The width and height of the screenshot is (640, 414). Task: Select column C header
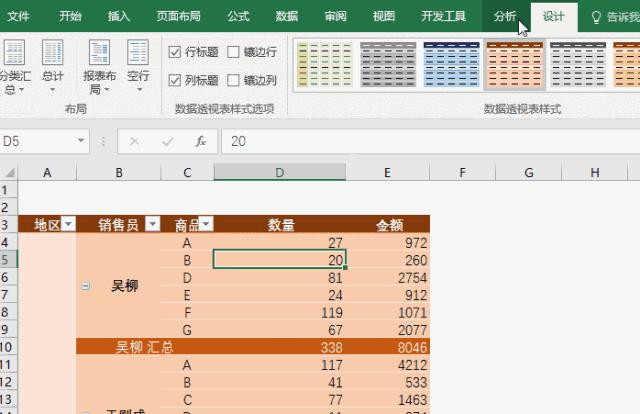pyautogui.click(x=187, y=173)
